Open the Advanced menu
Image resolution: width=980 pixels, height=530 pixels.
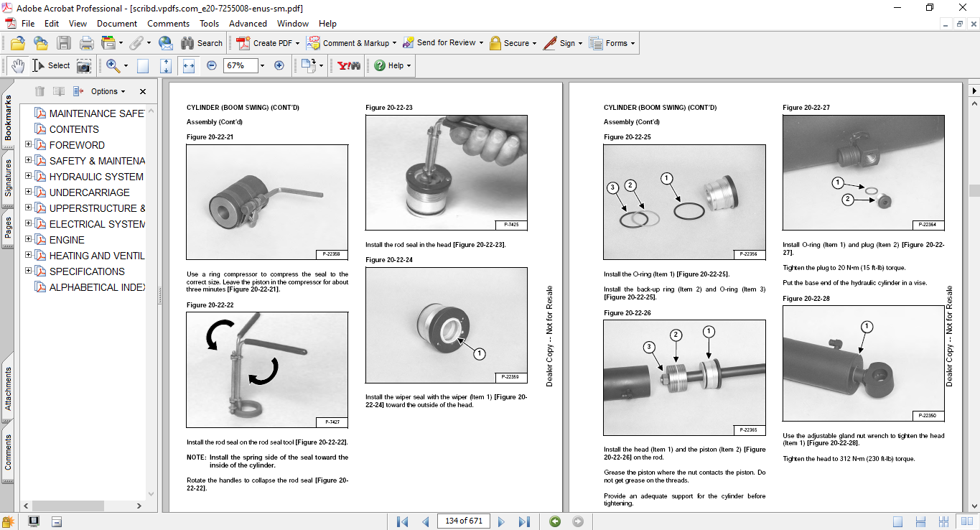[248, 24]
